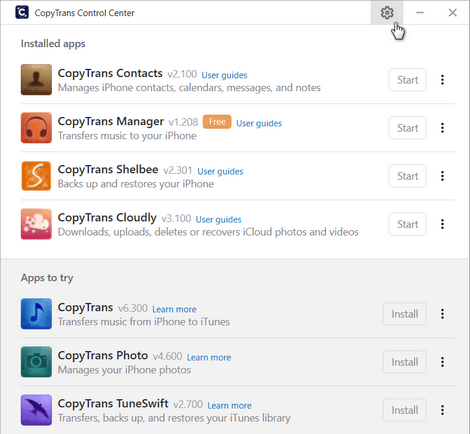Click the CopyTrans Contacts title text
The image size is (470, 434).
[110, 73]
